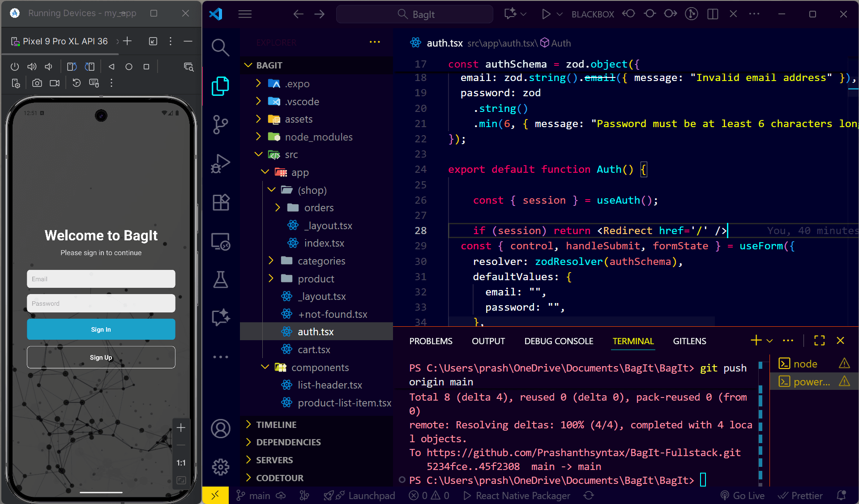
Task: Switch to the PROBLEMS tab
Action: [431, 341]
